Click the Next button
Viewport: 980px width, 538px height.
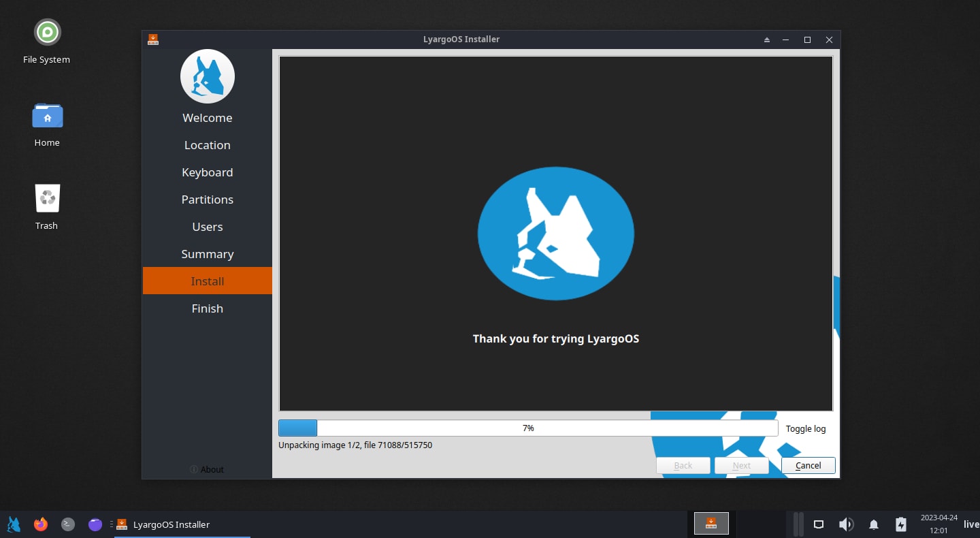click(x=742, y=466)
